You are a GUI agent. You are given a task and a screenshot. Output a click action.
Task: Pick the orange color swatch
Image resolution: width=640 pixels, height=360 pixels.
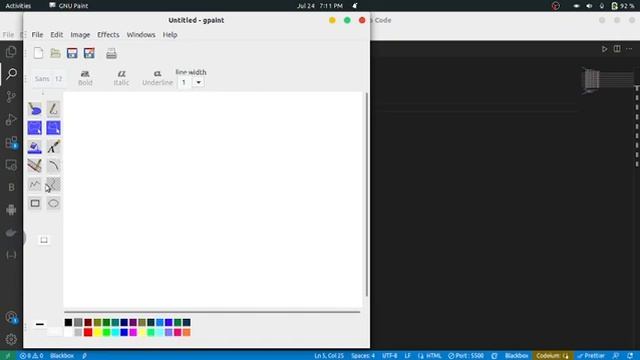point(187,332)
